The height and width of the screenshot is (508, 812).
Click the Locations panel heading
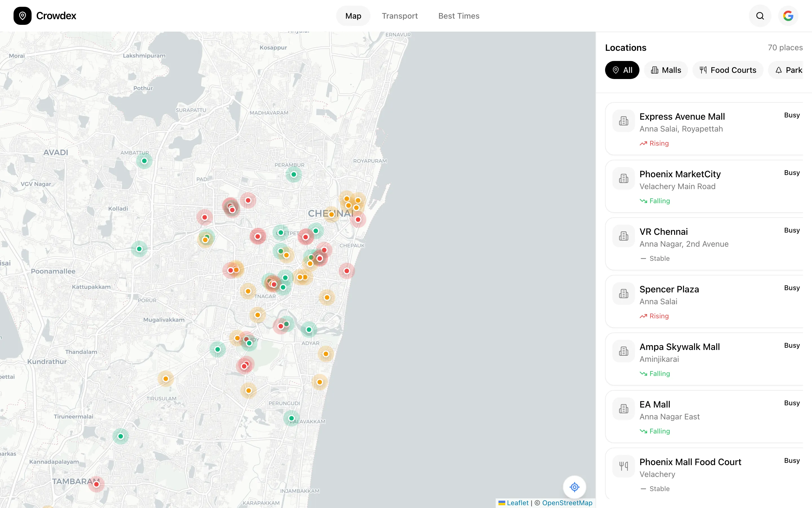625,48
